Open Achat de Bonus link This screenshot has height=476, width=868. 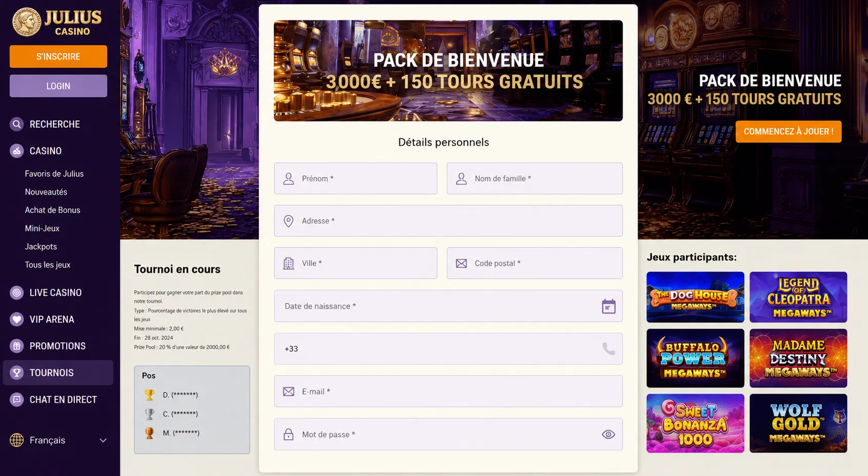(52, 210)
